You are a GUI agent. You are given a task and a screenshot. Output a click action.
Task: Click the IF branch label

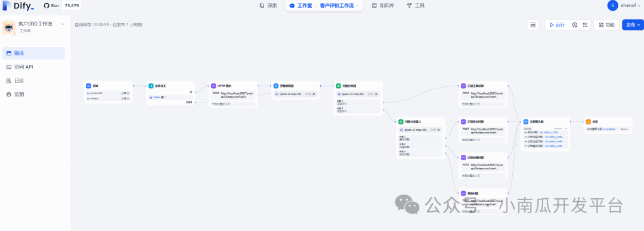[191, 92]
